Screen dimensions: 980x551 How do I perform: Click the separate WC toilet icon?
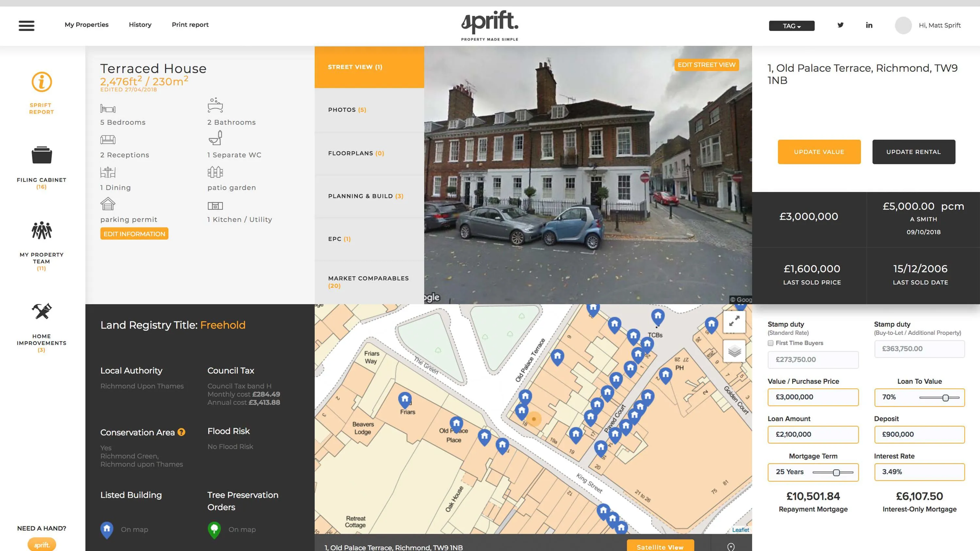(x=215, y=138)
